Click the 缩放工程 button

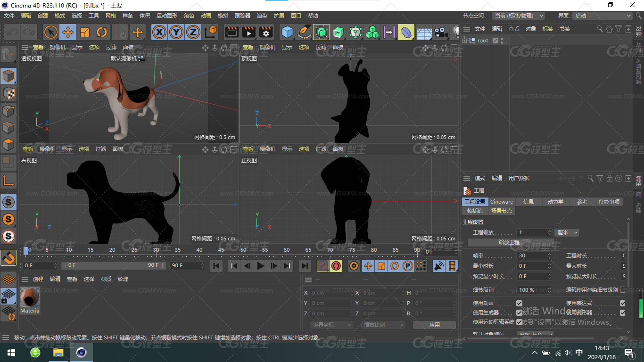[511, 242]
